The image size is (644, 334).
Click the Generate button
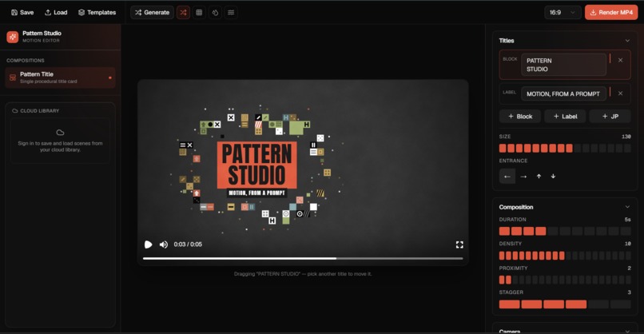[152, 12]
